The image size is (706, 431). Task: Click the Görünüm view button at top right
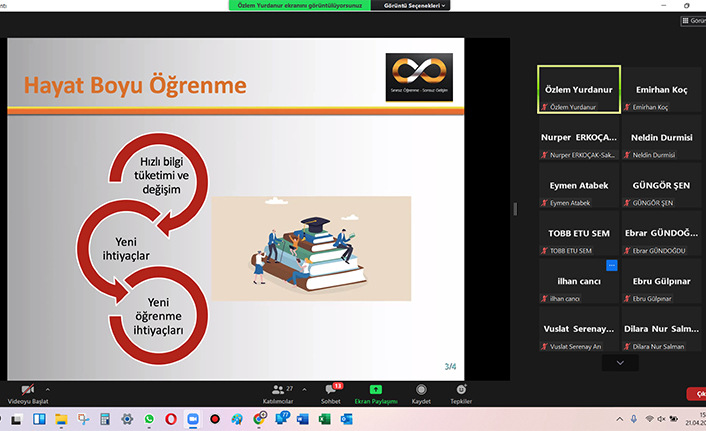[695, 19]
